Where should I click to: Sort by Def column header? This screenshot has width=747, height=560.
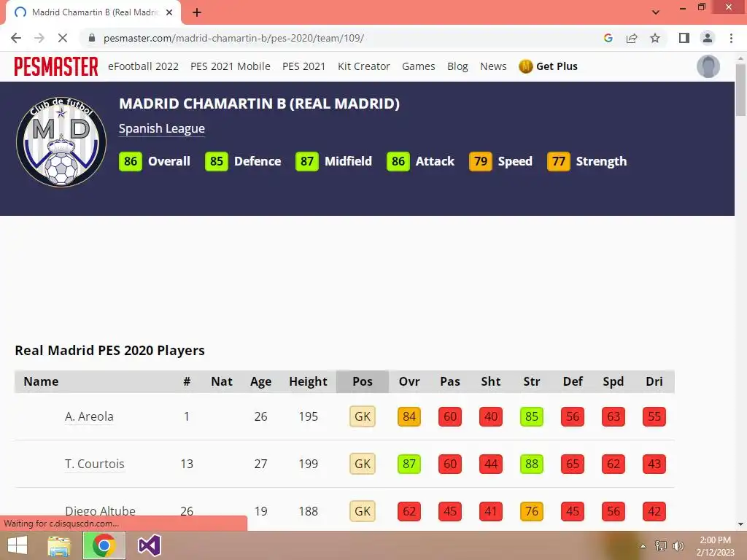click(573, 381)
